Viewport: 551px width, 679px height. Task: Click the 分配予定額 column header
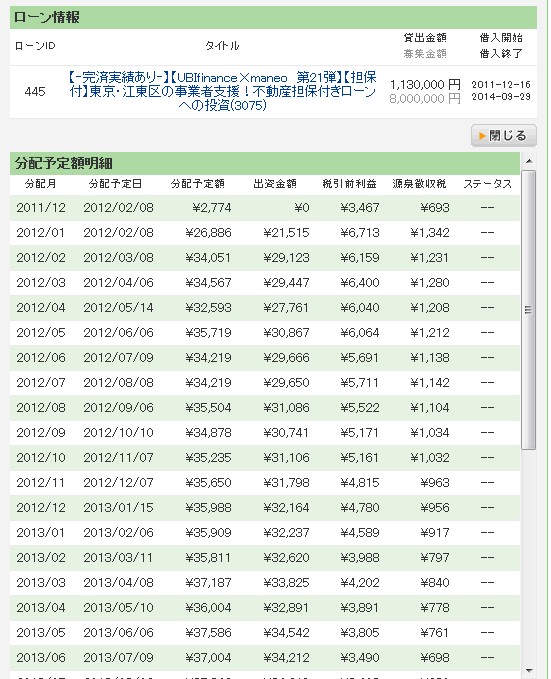[x=198, y=184]
